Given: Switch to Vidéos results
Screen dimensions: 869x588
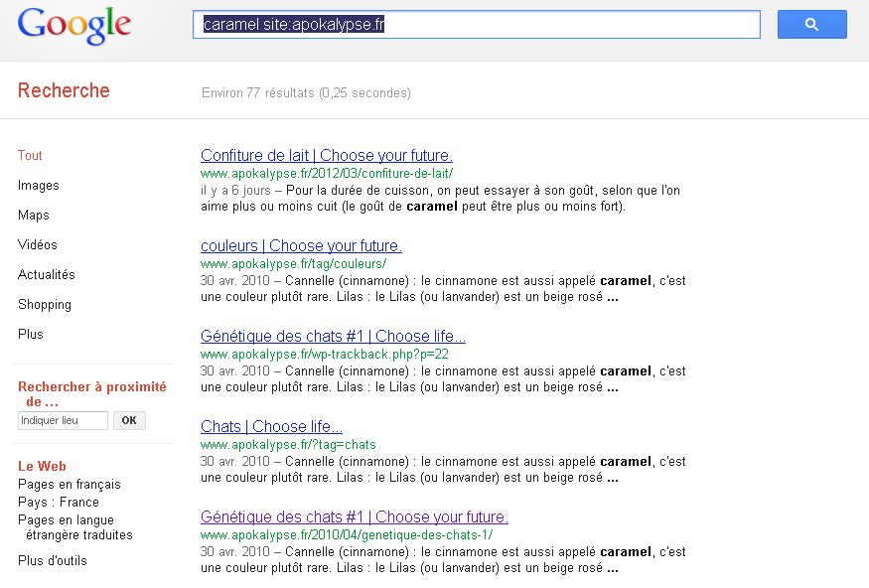Looking at the screenshot, I should (x=37, y=244).
